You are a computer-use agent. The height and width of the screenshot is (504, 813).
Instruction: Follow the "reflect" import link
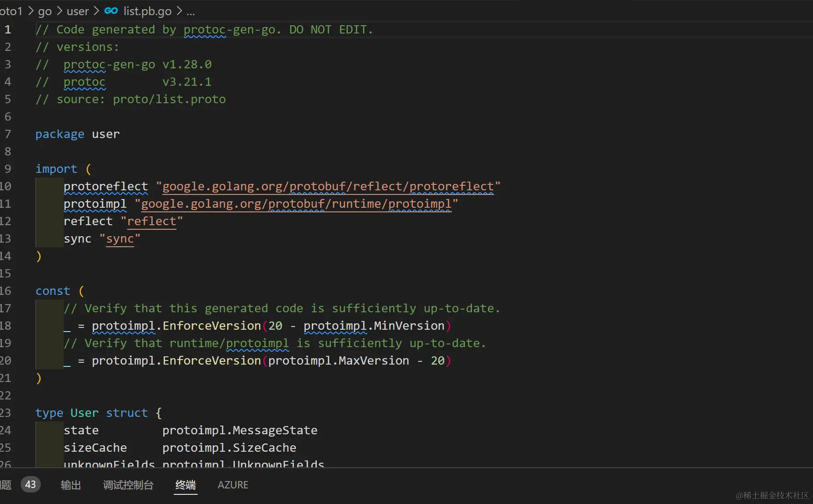click(151, 222)
